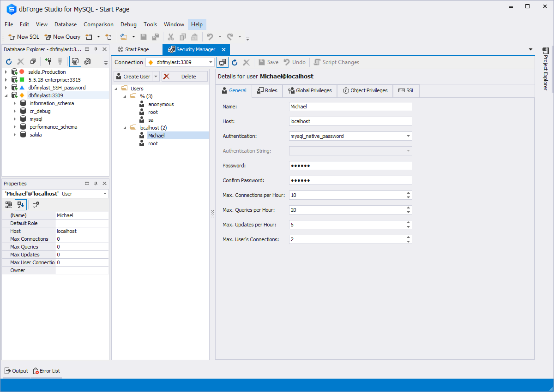The image size is (554, 392).
Task: Click the New Connection plug icon
Action: click(48, 61)
